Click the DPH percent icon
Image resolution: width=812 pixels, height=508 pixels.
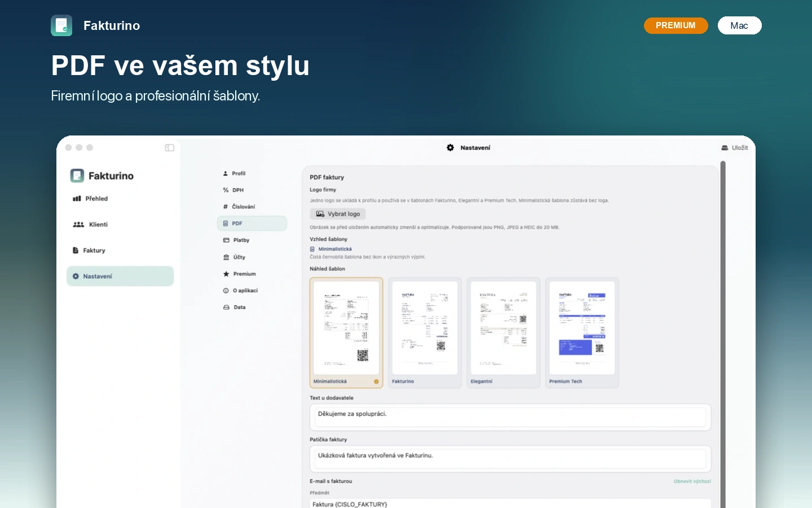click(226, 190)
